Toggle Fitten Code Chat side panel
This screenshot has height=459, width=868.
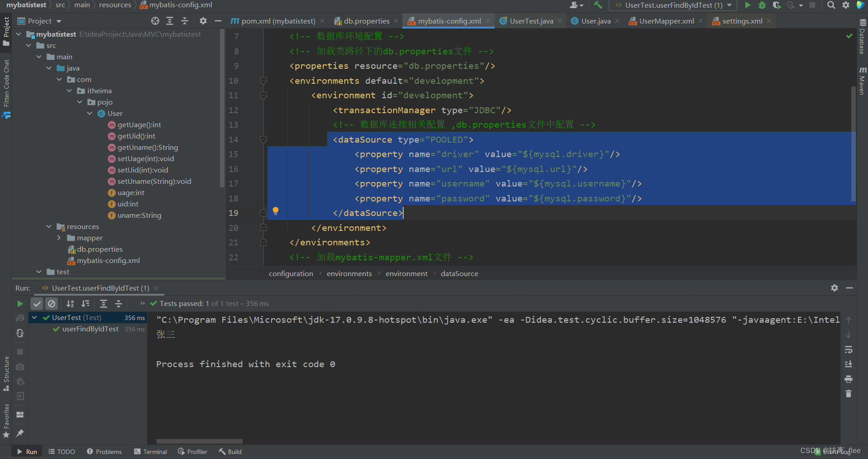point(6,89)
